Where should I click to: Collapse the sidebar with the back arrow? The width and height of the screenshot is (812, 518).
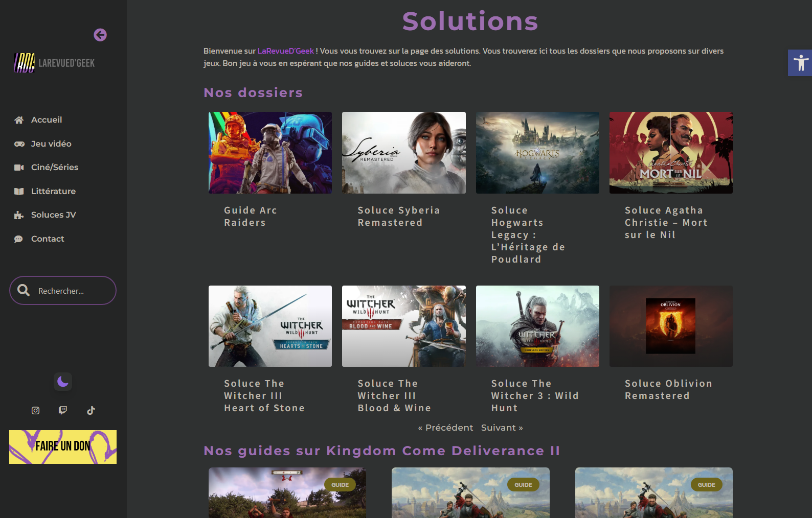pyautogui.click(x=100, y=35)
